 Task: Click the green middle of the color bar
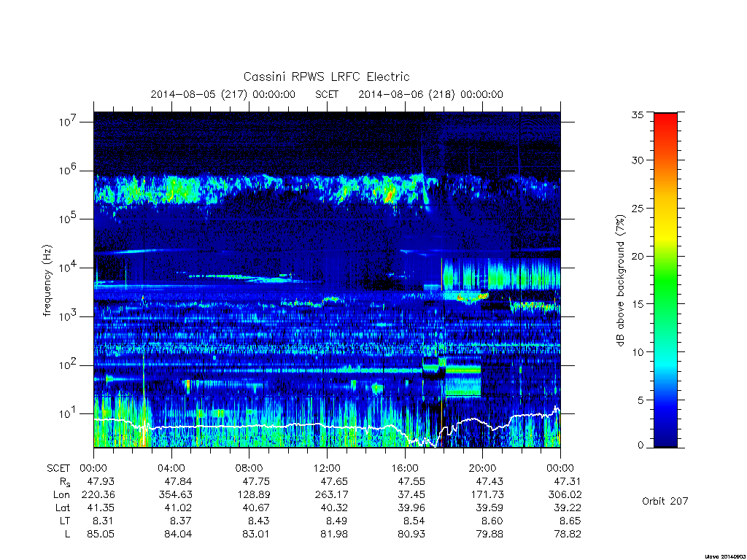coord(665,281)
